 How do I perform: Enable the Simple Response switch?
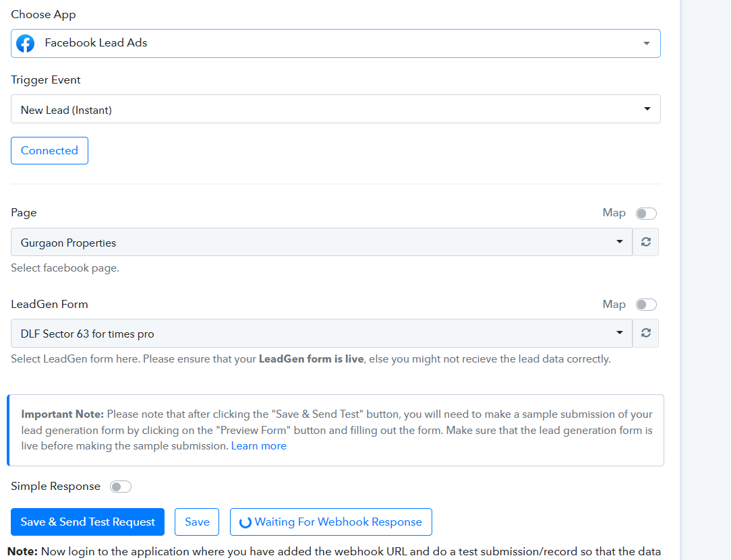pos(121,487)
